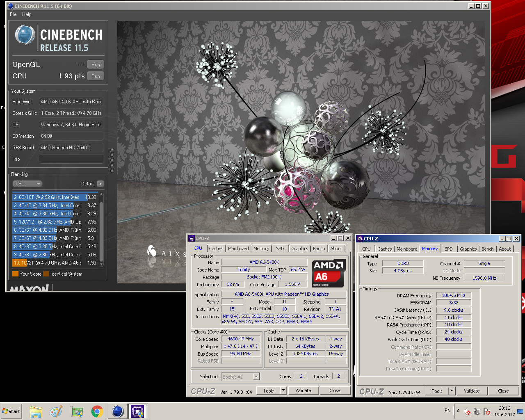This screenshot has width=525, height=420.
Task: Click the taskbar clock showing 23:12
Action: coord(504,411)
